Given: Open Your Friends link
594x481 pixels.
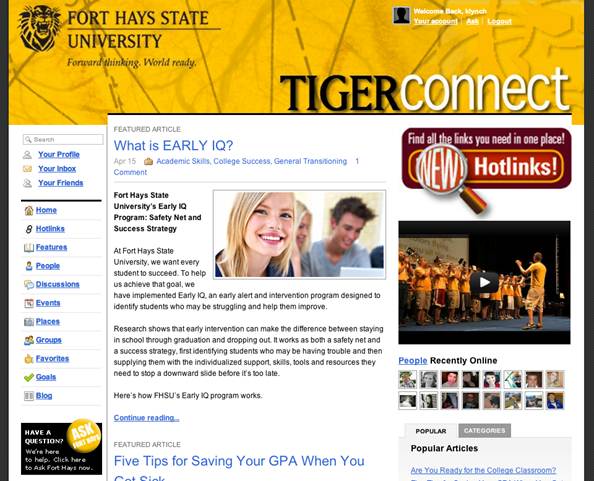Looking at the screenshot, I should (61, 183).
